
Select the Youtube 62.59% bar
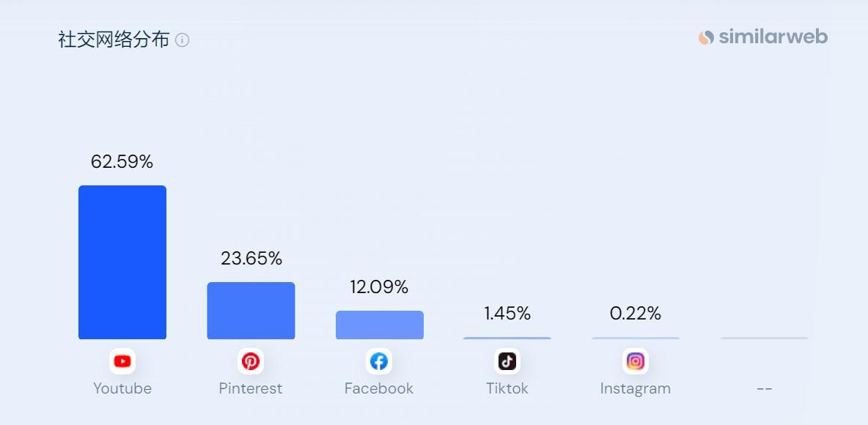122,262
